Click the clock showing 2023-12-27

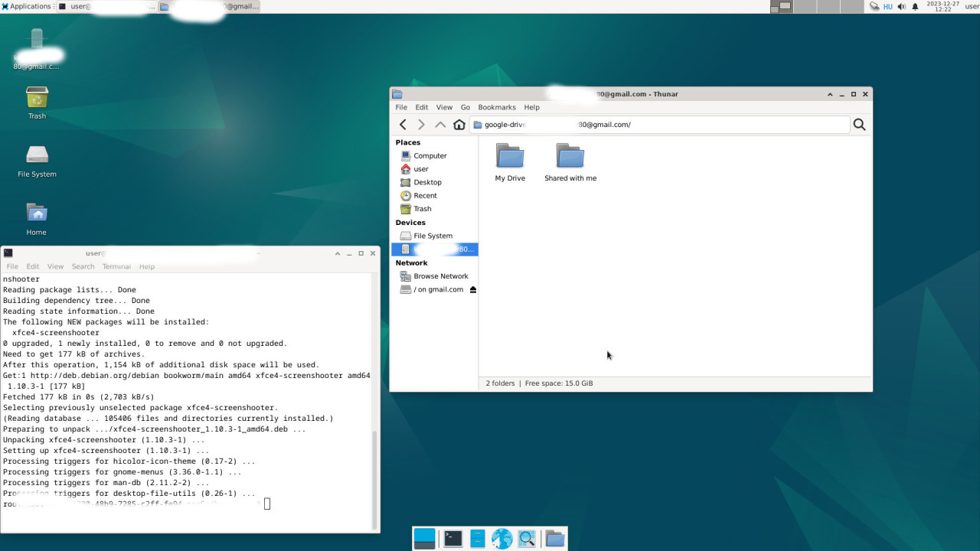point(942,6)
